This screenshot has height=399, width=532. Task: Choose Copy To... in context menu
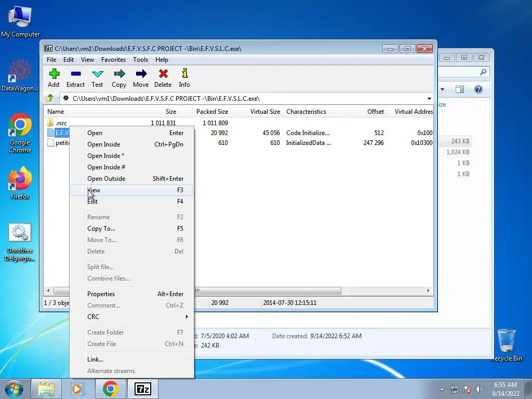131,229
